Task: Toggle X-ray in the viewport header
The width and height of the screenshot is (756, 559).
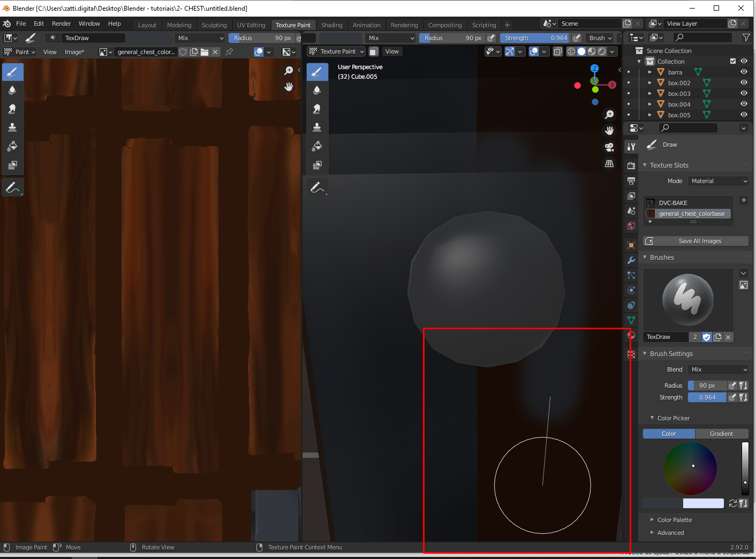Action: click(557, 51)
